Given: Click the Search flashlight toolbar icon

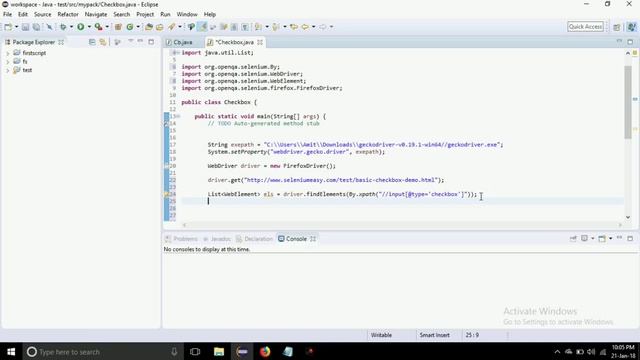Looking at the screenshot, I should click(x=171, y=27).
